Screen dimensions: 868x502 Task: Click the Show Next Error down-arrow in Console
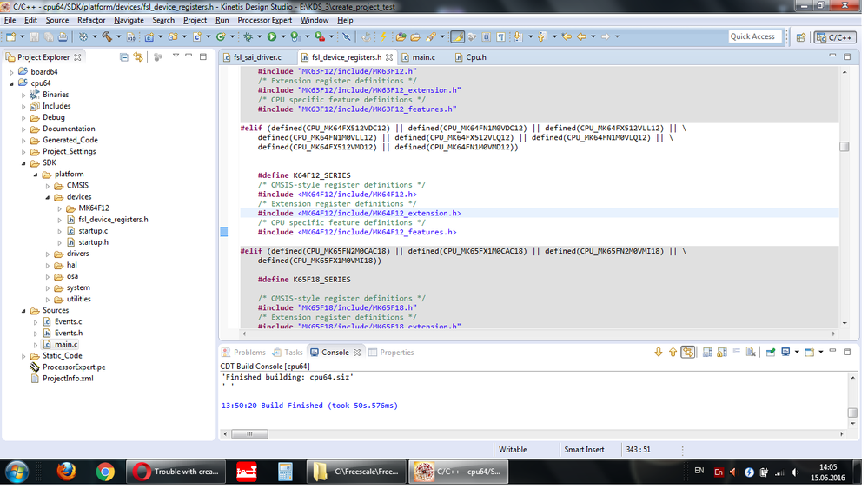659,352
